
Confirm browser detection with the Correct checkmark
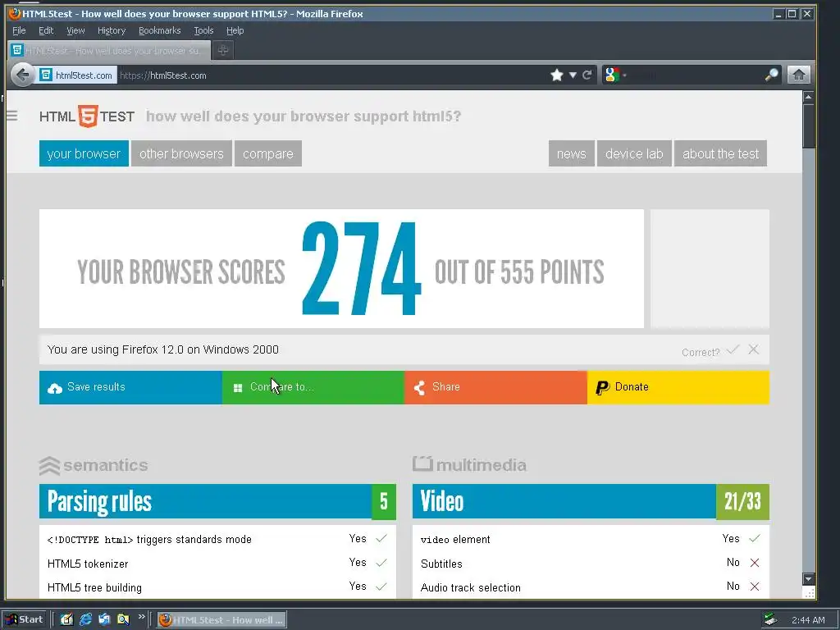(733, 349)
